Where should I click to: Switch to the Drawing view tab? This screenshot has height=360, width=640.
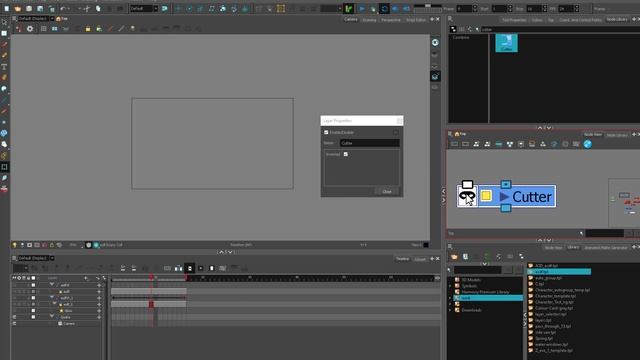pos(369,20)
